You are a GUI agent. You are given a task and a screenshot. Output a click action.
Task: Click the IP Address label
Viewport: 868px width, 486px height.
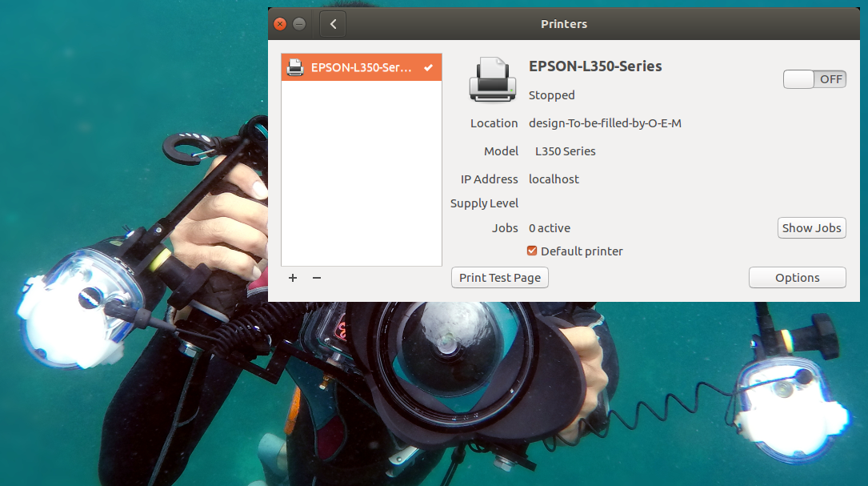(x=490, y=179)
